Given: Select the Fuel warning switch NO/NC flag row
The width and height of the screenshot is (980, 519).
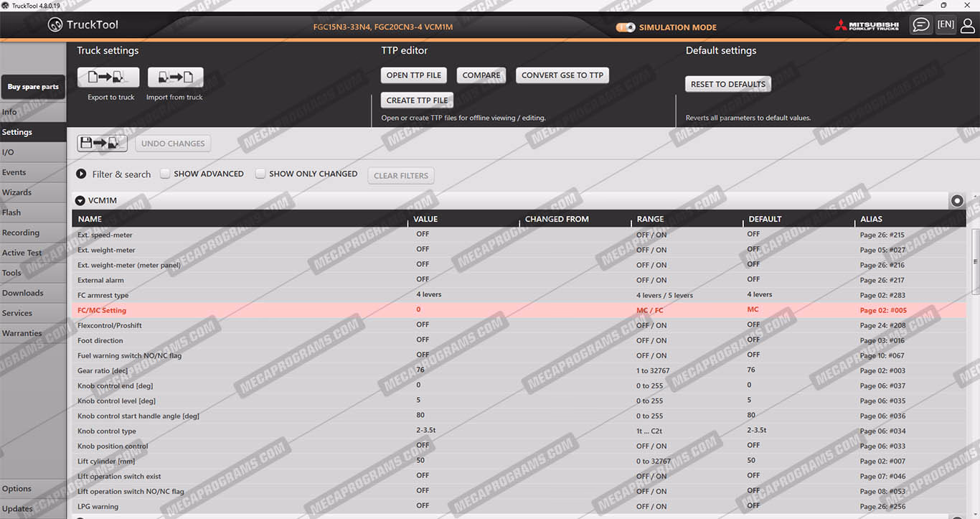Looking at the screenshot, I should [519, 355].
